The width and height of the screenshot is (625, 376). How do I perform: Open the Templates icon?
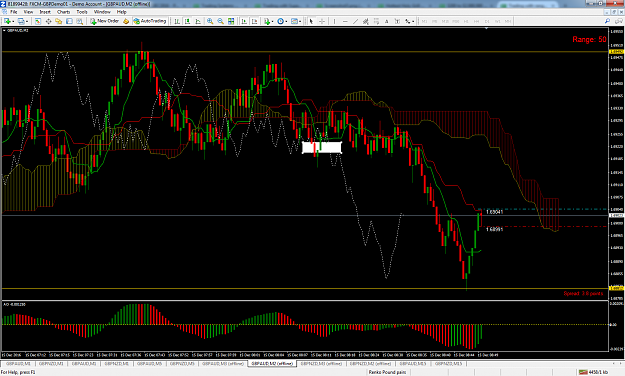[x=294, y=21]
